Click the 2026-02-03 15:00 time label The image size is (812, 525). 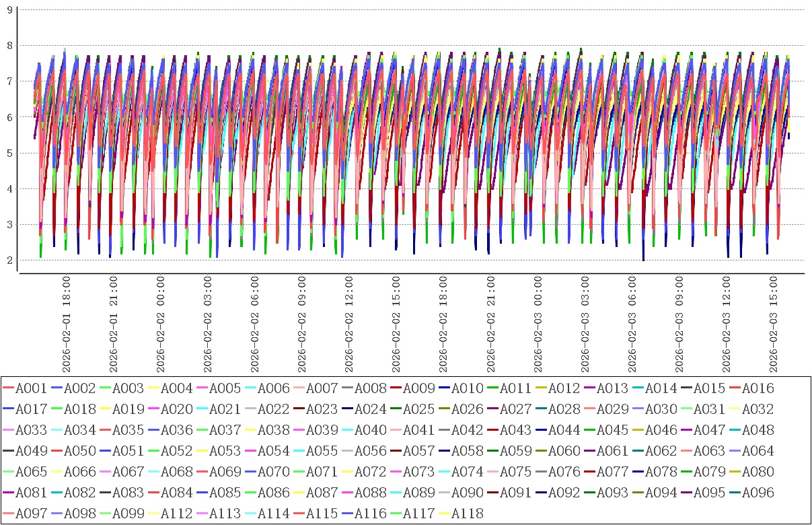pyautogui.click(x=774, y=323)
